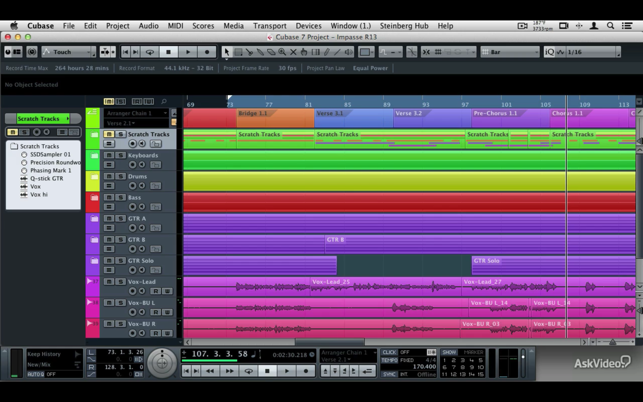Image resolution: width=643 pixels, height=402 pixels.
Task: Mute the Keyboards track
Action: (x=111, y=156)
